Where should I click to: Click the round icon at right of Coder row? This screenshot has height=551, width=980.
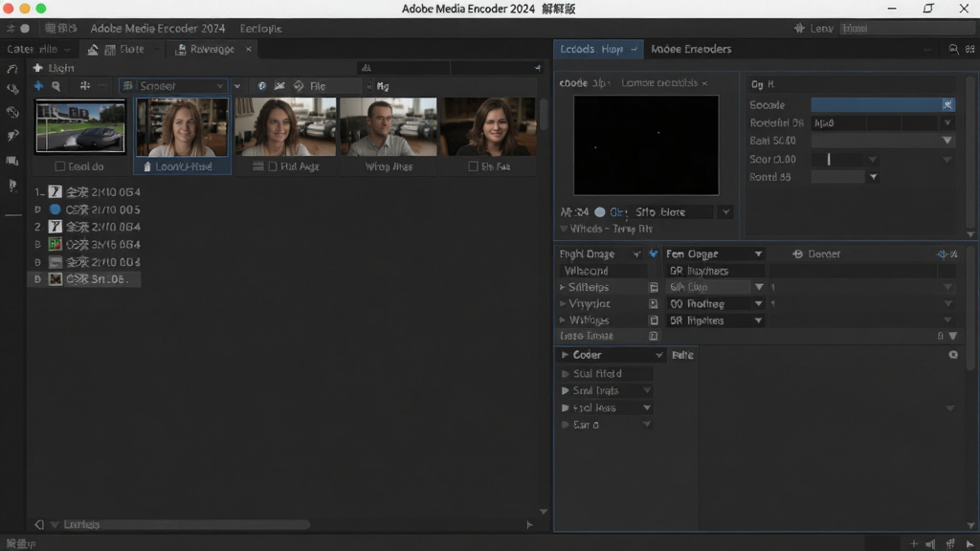point(953,354)
